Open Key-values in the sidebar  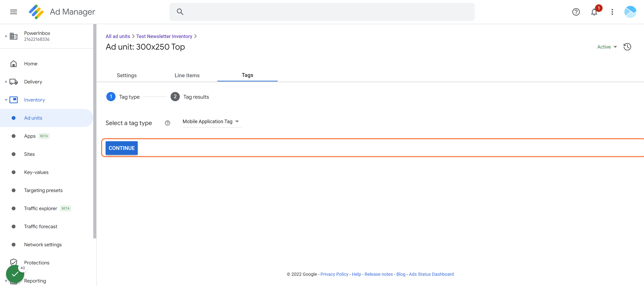36,172
